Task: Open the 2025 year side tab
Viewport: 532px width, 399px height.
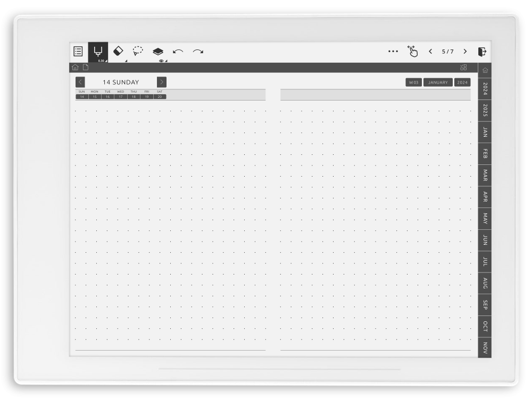Action: pyautogui.click(x=485, y=111)
